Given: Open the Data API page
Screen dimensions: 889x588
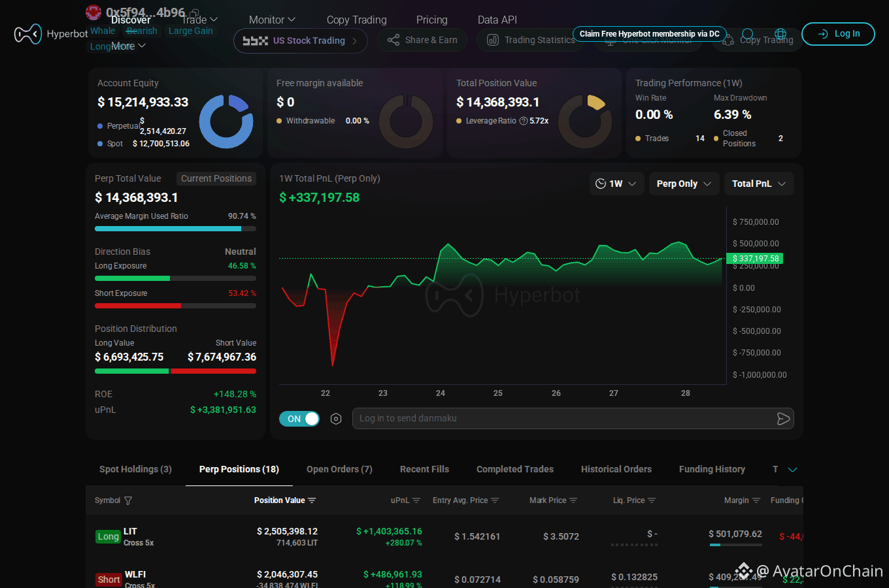Looking at the screenshot, I should pos(497,20).
